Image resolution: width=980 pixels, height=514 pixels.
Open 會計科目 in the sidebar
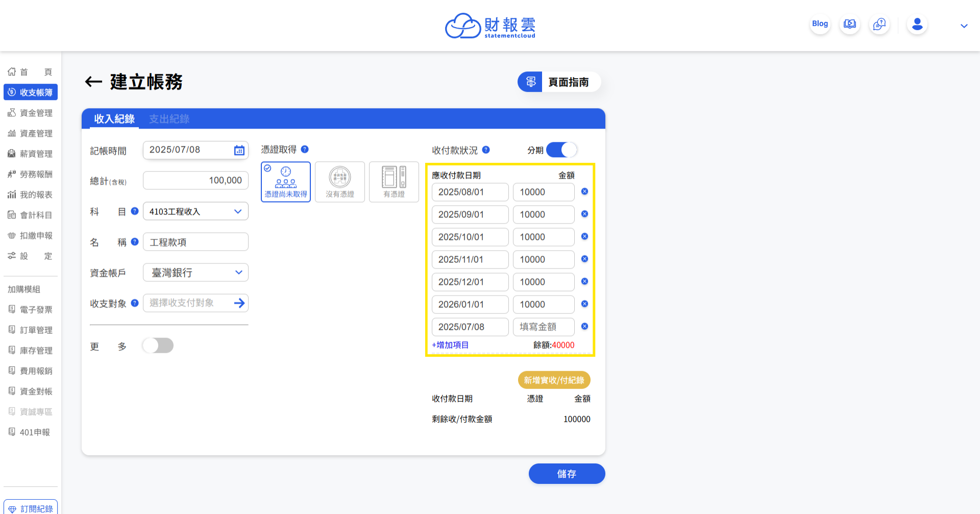click(30, 215)
